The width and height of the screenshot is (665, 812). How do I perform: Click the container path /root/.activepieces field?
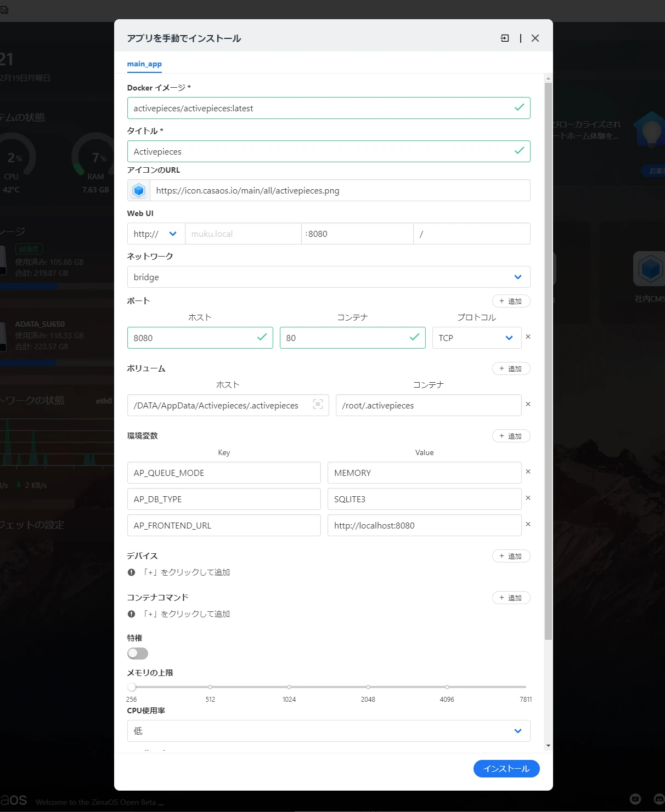(429, 405)
